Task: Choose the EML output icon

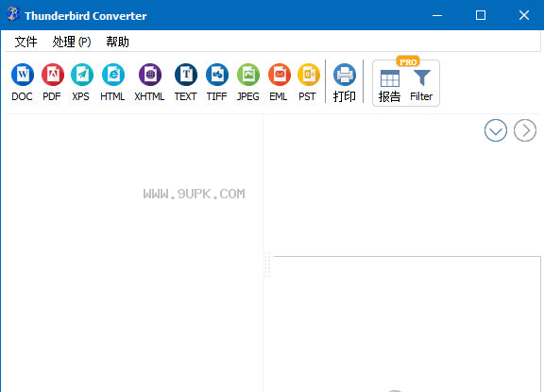Action: click(x=279, y=82)
